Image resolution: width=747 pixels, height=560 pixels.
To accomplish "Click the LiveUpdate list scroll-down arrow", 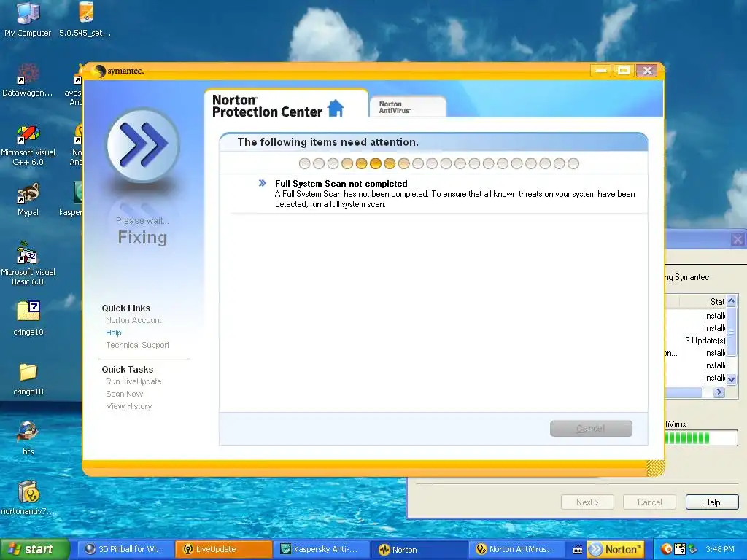I will (731, 379).
